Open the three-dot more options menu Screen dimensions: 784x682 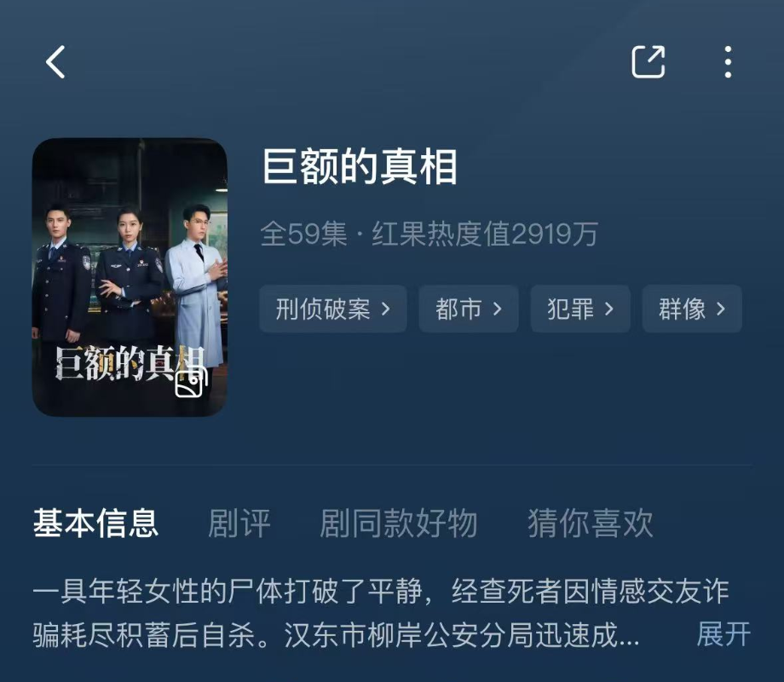(x=728, y=62)
